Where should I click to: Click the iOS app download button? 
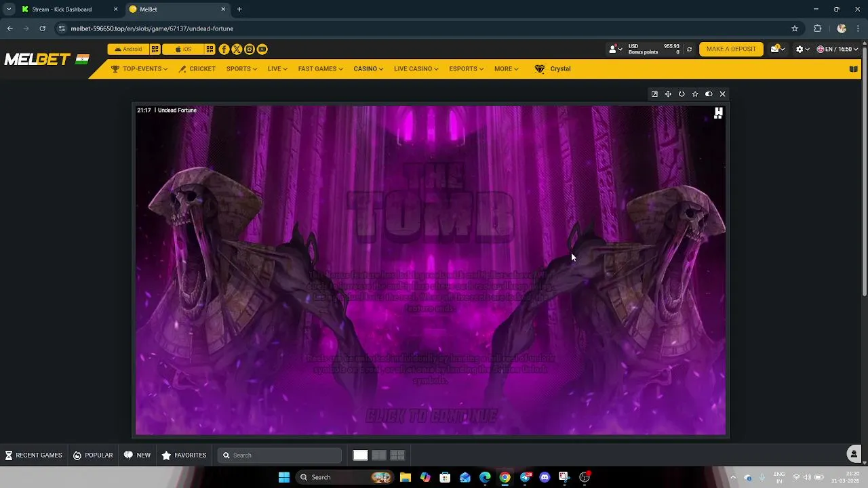point(183,49)
